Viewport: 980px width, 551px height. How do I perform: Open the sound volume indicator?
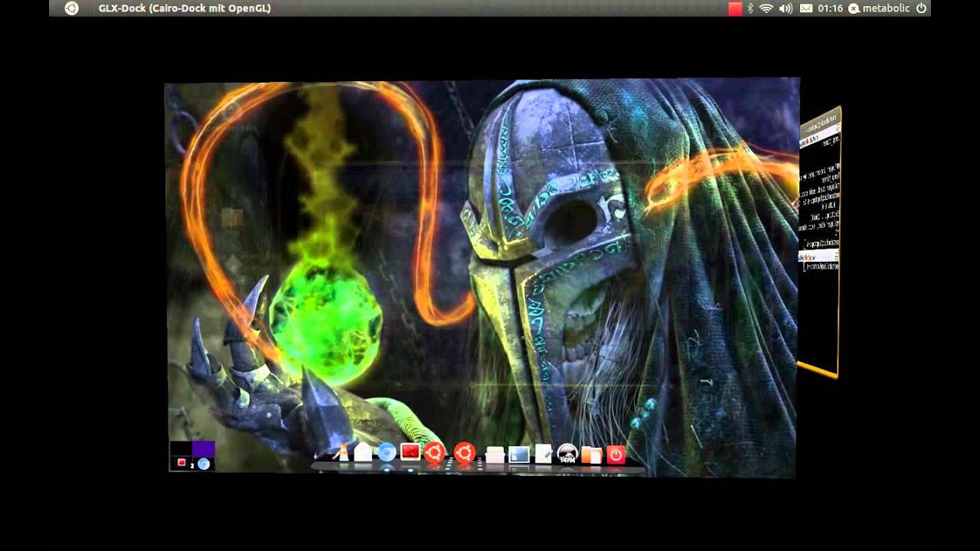786,8
